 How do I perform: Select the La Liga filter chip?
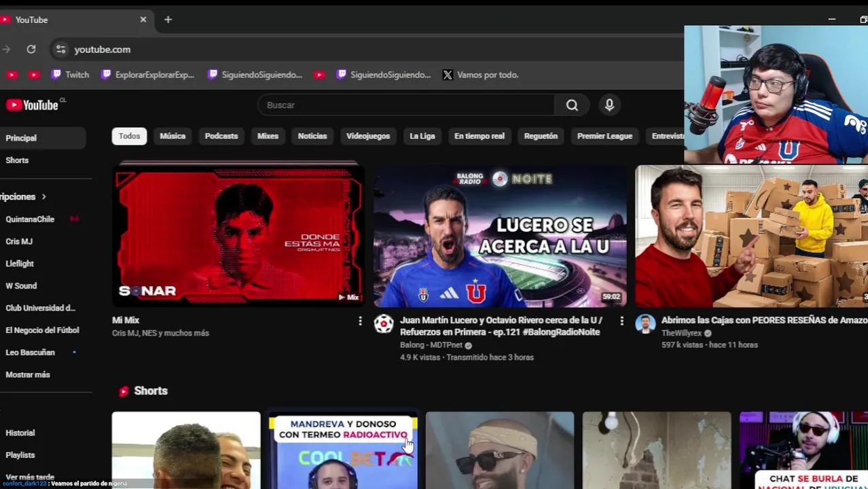[x=422, y=136]
